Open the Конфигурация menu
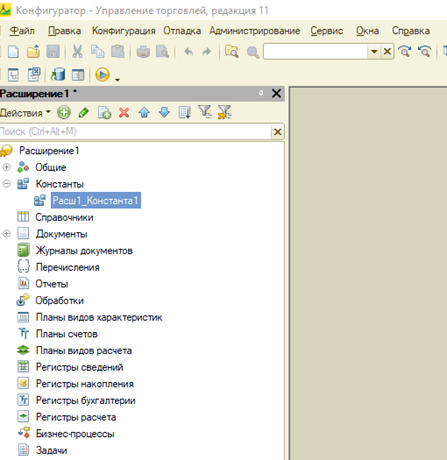This screenshot has height=460, width=447. pos(124,31)
